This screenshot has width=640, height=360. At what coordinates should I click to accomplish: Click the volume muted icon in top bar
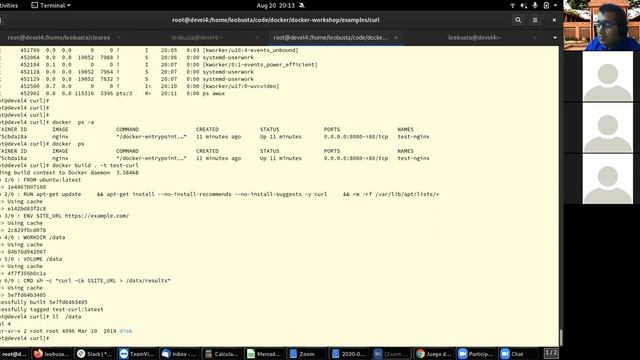point(524,5)
